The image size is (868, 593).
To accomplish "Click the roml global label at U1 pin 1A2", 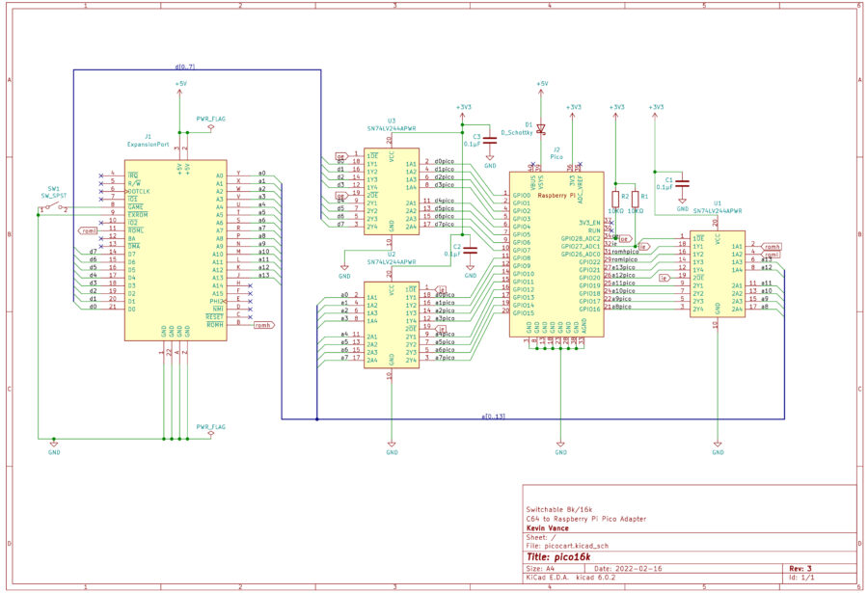I will [x=772, y=255].
